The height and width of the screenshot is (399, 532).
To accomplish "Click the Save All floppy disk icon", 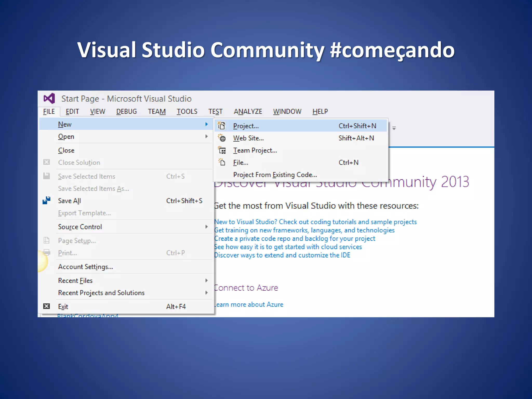I will (46, 201).
